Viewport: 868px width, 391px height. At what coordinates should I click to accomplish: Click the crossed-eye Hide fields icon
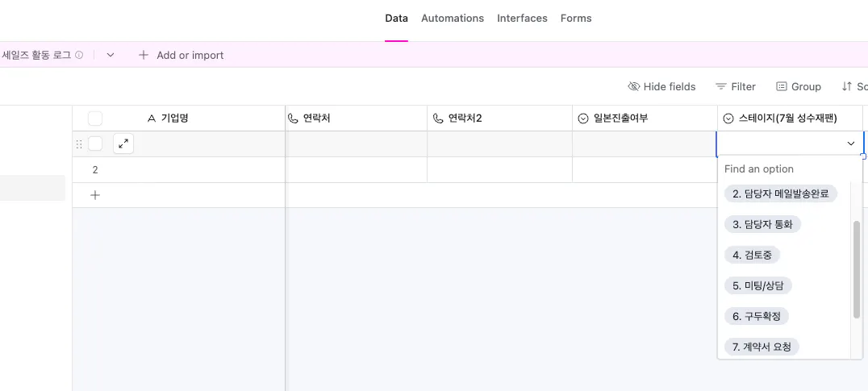point(634,86)
